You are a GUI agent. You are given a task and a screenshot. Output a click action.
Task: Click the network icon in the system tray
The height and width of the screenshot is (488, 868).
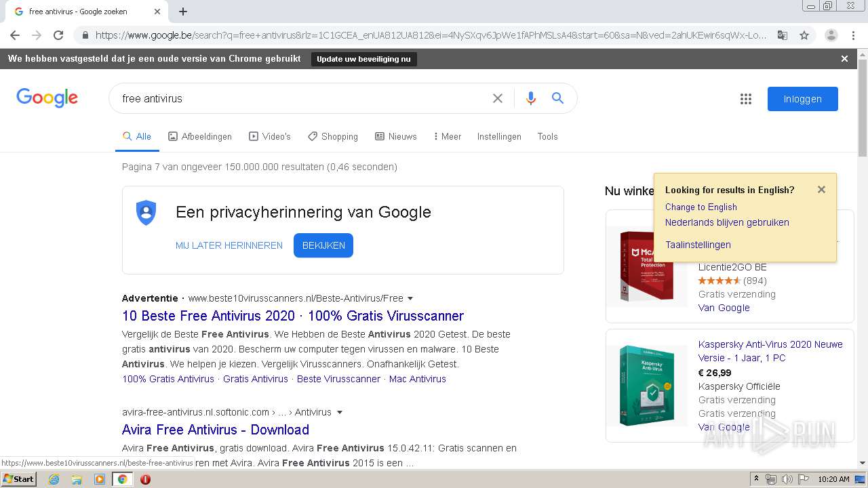(771, 479)
